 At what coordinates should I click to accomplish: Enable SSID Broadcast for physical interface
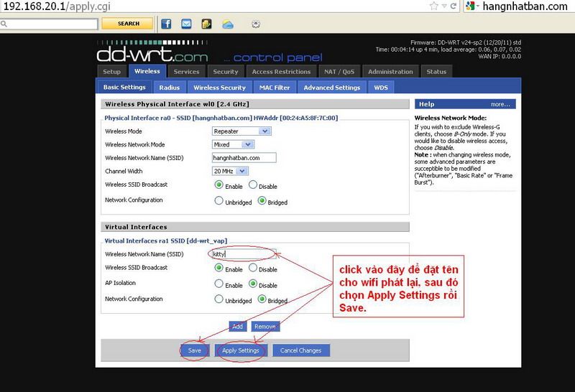218,185
